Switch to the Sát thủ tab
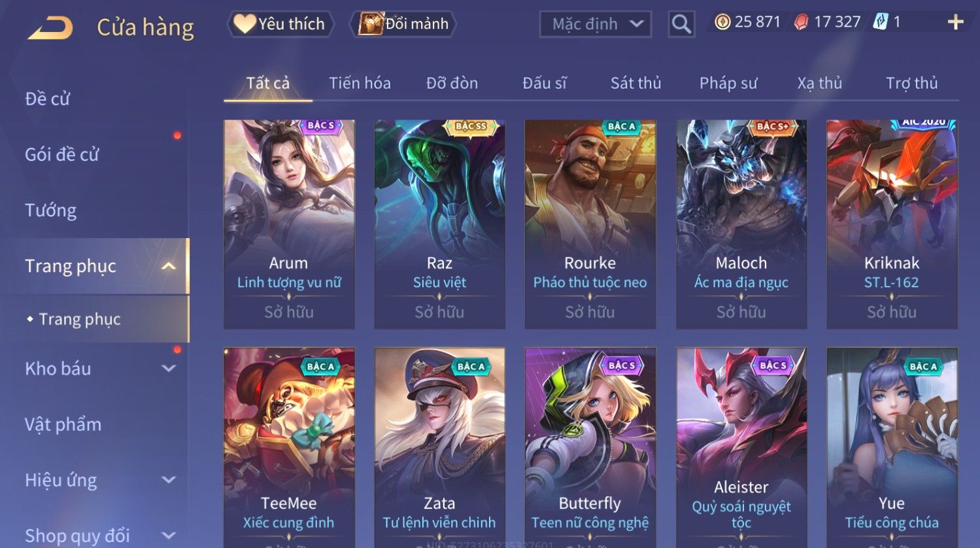980x548 pixels. (x=635, y=83)
